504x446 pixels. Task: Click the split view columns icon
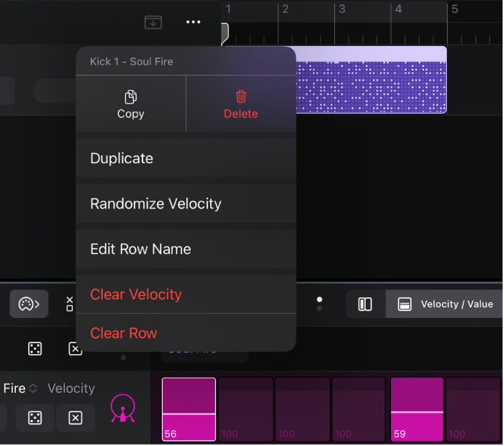click(366, 304)
